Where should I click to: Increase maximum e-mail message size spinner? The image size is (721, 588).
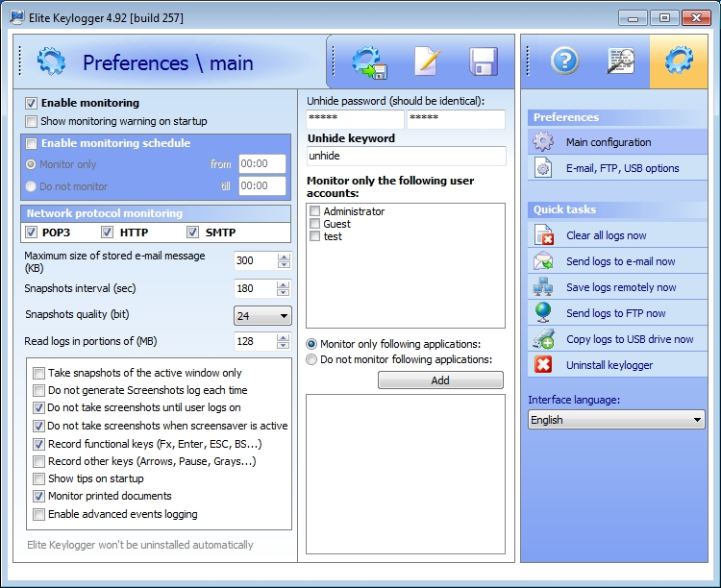pos(285,257)
